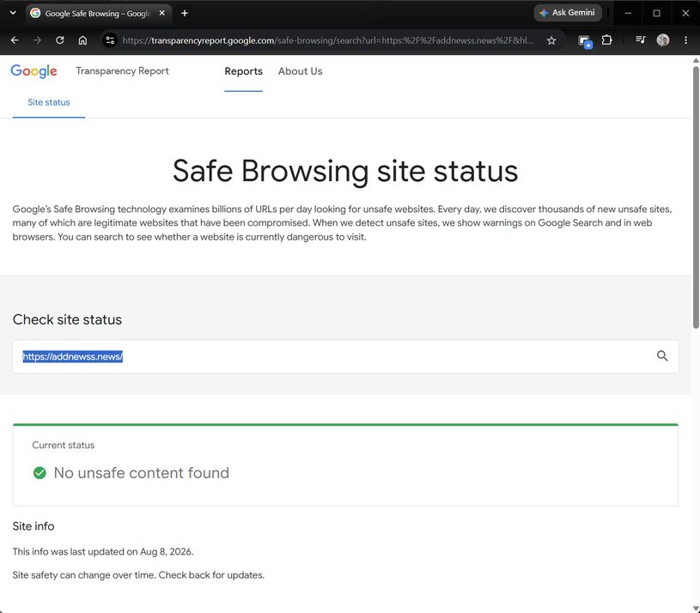Click the 'No unsafe content found' text
This screenshot has height=613, width=700.
[141, 473]
